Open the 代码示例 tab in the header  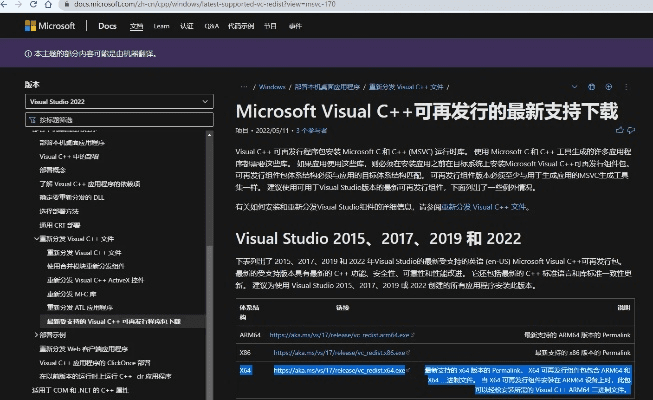241,26
